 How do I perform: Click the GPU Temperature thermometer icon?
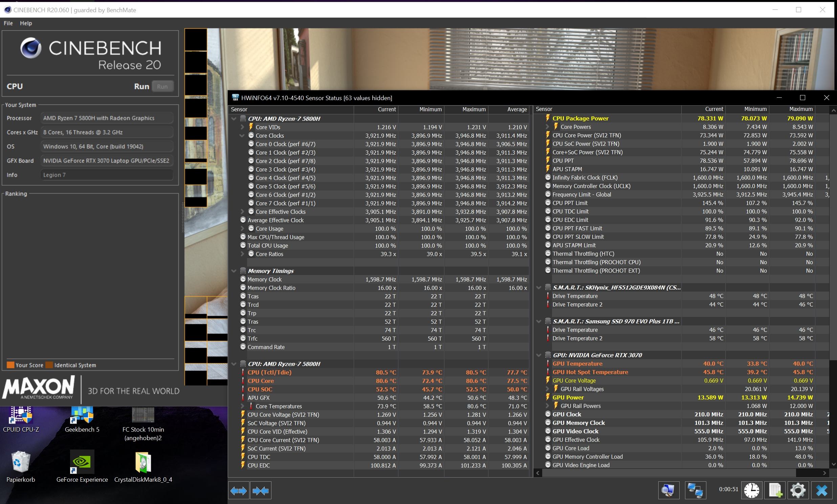click(x=548, y=363)
